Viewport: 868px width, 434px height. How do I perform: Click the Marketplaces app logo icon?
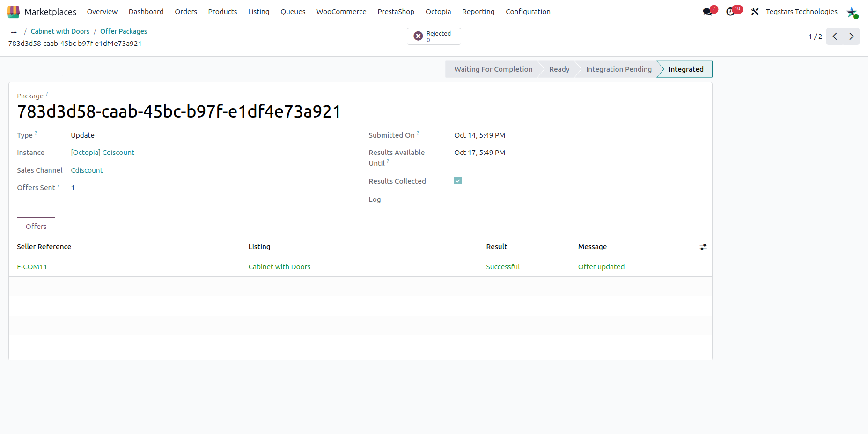14,12
